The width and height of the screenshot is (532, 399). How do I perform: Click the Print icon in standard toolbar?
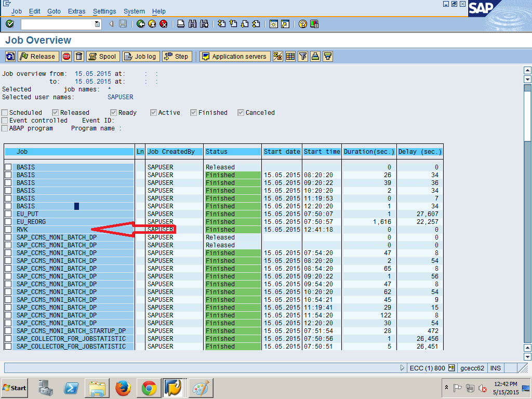[181, 24]
